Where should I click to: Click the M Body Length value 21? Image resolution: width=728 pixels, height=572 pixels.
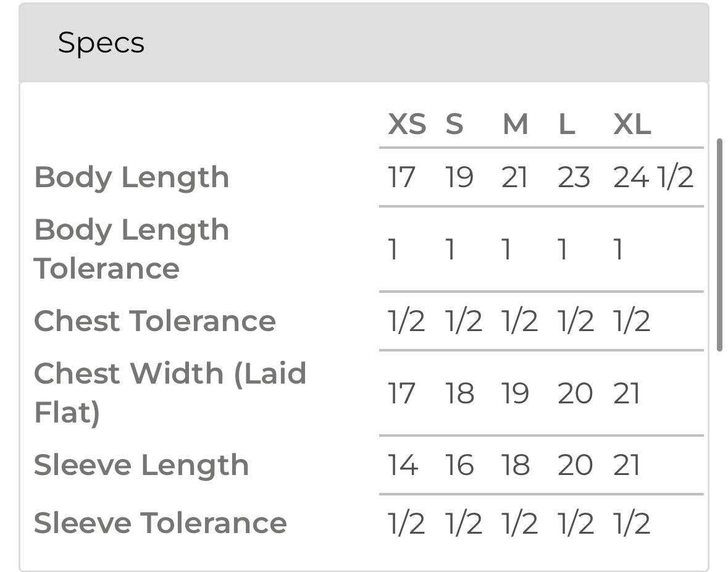(x=515, y=178)
